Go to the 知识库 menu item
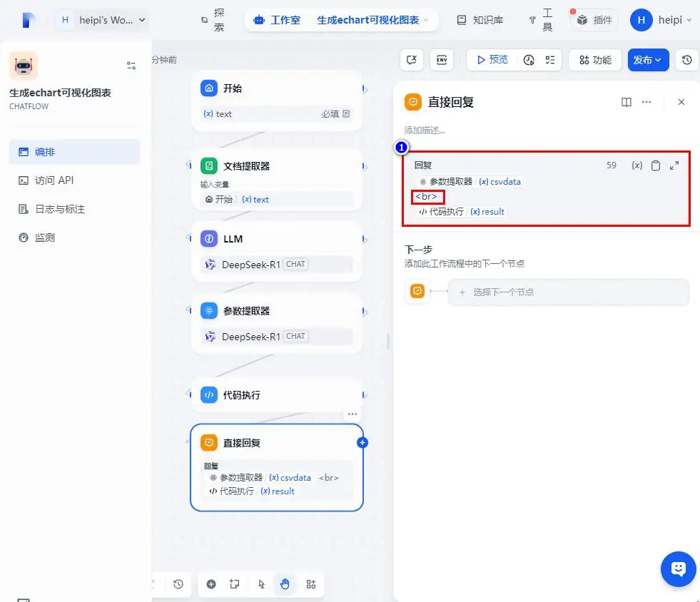 tap(480, 20)
